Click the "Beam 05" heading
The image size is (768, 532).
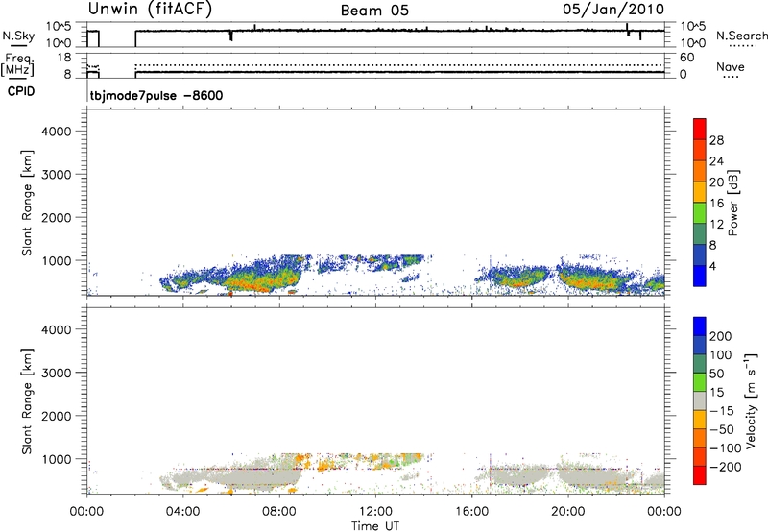click(x=374, y=11)
